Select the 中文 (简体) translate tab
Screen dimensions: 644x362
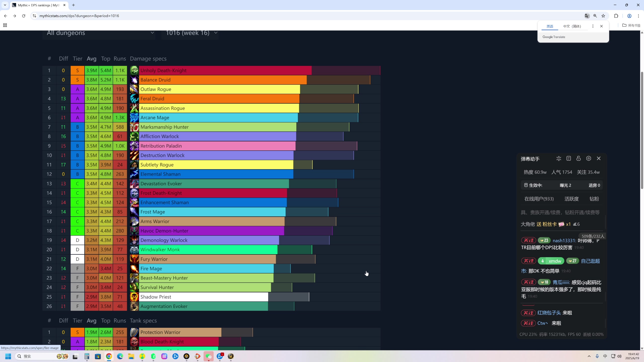(572, 26)
